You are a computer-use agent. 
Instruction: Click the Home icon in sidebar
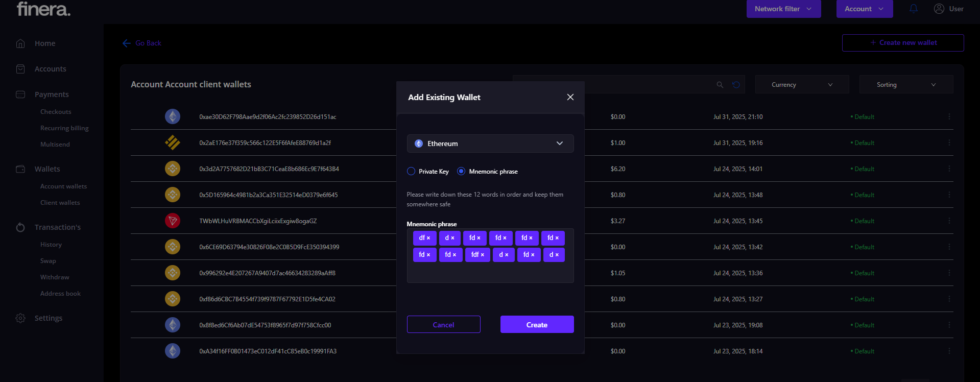[20, 43]
